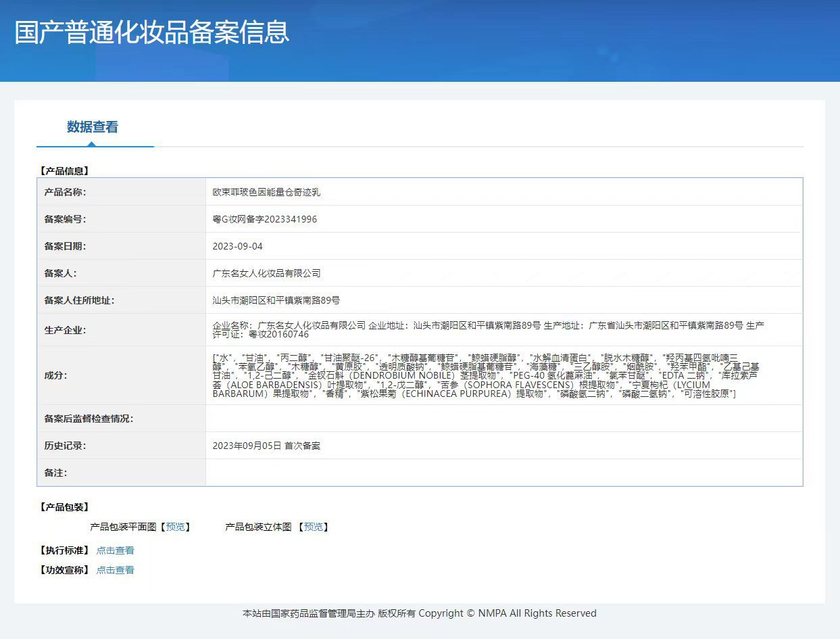Click the 备案后监督检查情况 label cell
This screenshot has height=639, width=840.
coord(122,419)
